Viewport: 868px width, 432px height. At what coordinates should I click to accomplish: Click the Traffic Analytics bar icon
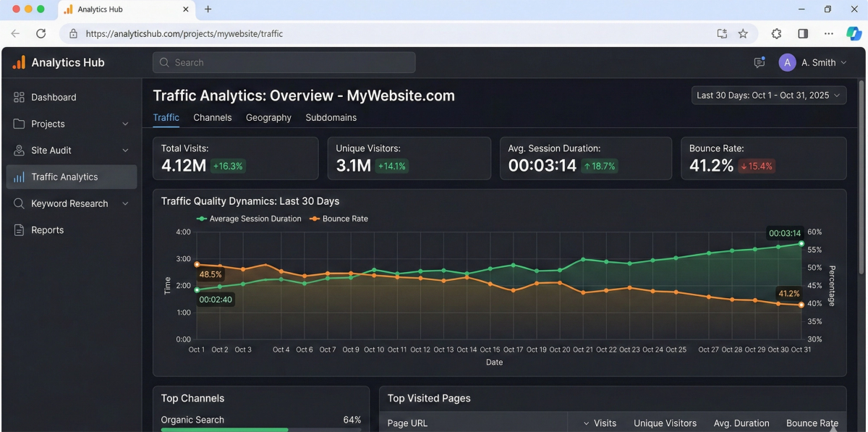(x=19, y=177)
